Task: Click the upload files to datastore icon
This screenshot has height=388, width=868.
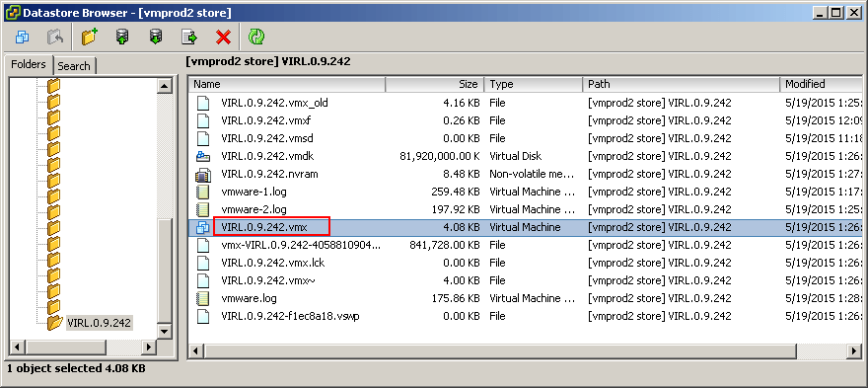Action: click(122, 38)
